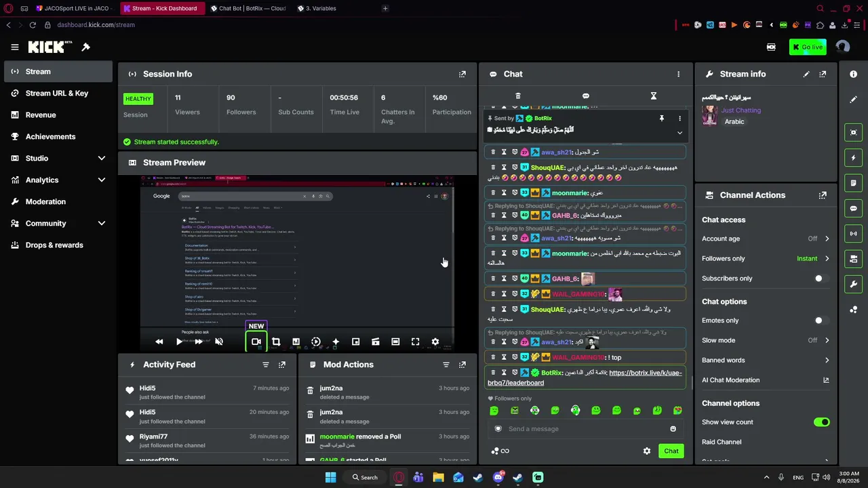The width and height of the screenshot is (868, 488).
Task: Open Banned words list chevron
Action: coord(827,361)
